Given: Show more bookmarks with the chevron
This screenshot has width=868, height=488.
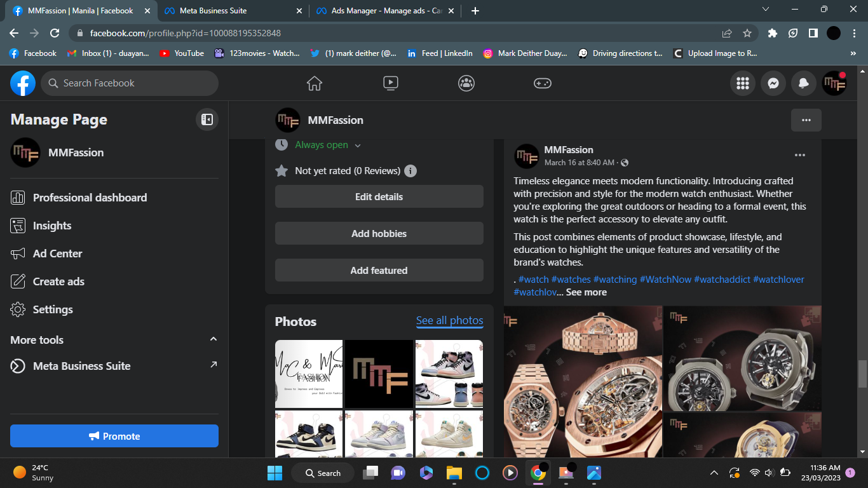Looking at the screenshot, I should point(853,53).
